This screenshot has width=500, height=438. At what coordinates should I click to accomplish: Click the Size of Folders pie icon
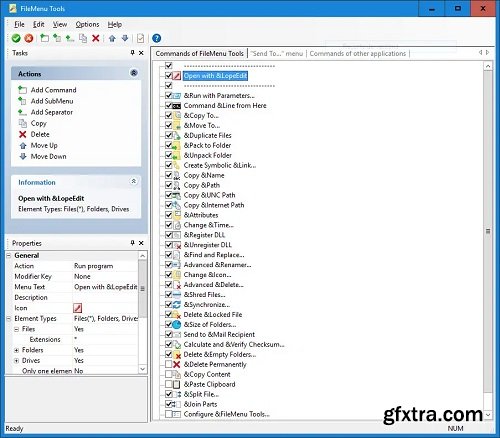[x=177, y=324]
